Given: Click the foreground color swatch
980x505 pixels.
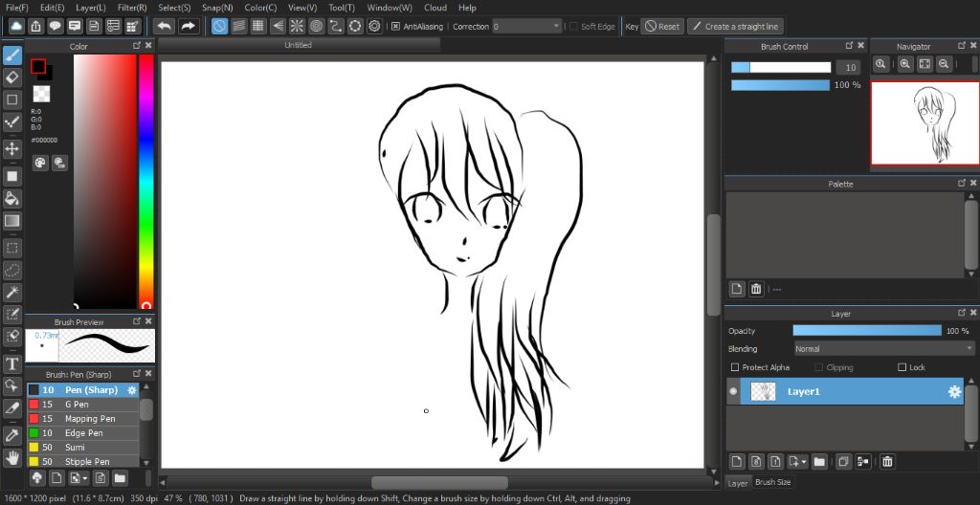Looking at the screenshot, I should 38,66.
